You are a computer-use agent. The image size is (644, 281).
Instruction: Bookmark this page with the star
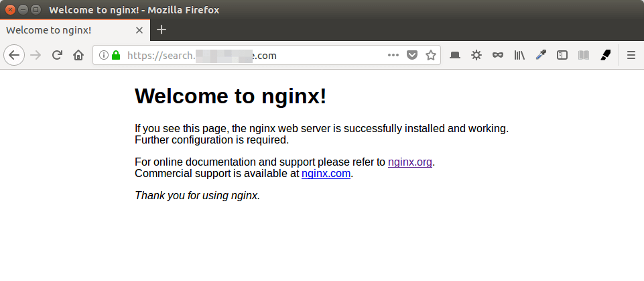[x=431, y=56]
